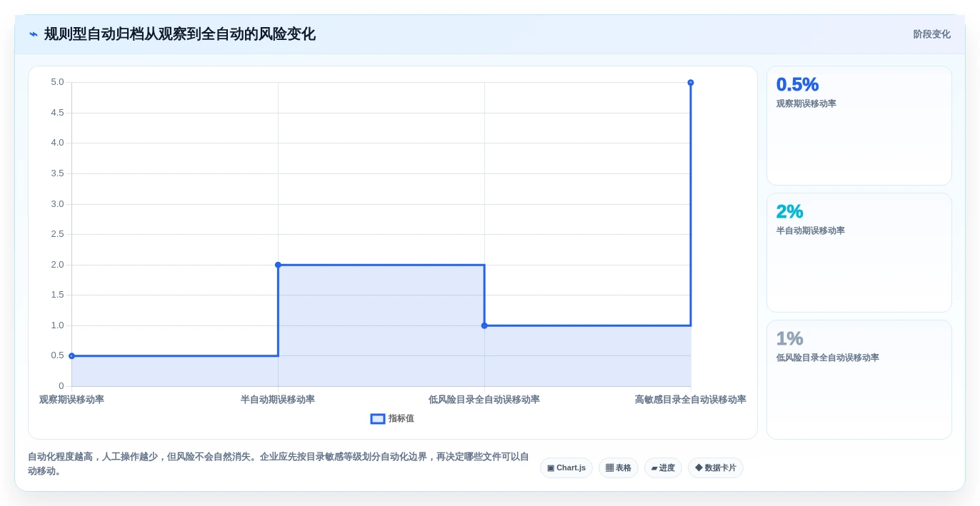Click y-axis tick label 4.0
This screenshot has width=980, height=506.
click(57, 143)
